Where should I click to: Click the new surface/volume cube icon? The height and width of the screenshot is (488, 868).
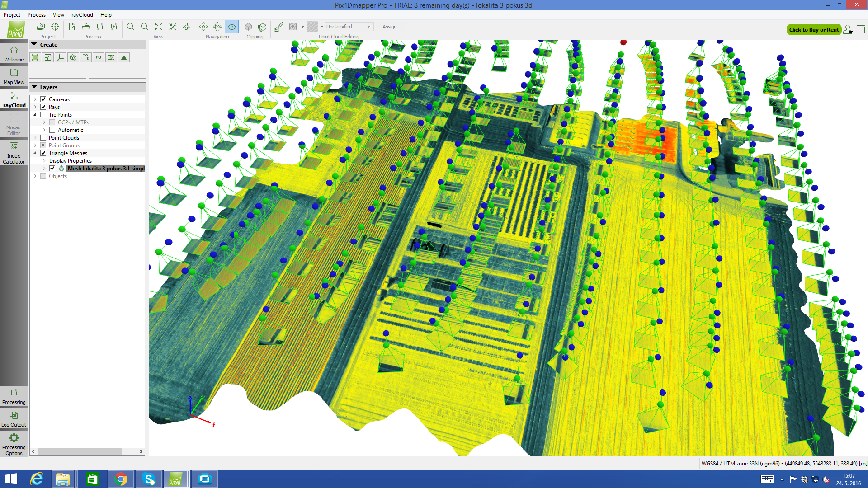click(73, 57)
